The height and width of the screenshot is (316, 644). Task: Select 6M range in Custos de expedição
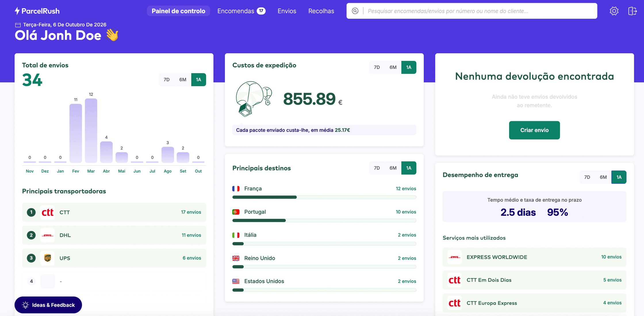pyautogui.click(x=393, y=67)
